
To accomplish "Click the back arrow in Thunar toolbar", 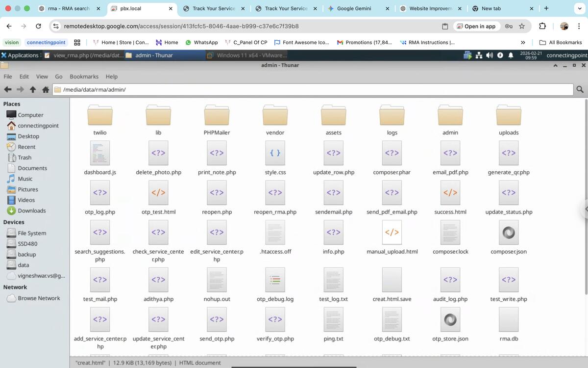I will [x=8, y=89].
